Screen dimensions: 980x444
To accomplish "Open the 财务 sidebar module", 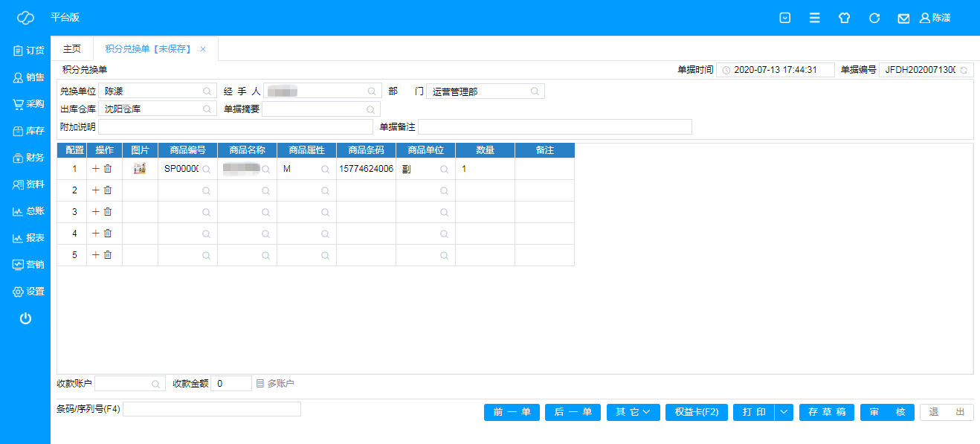I will [x=28, y=158].
